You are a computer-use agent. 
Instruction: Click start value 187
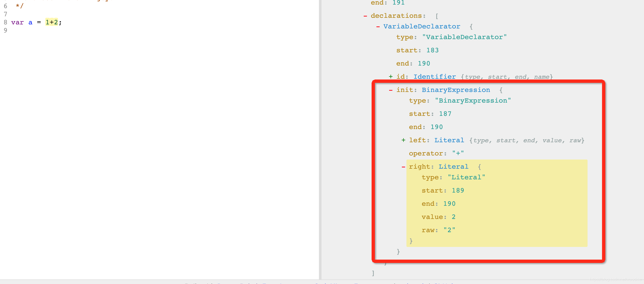445,114
